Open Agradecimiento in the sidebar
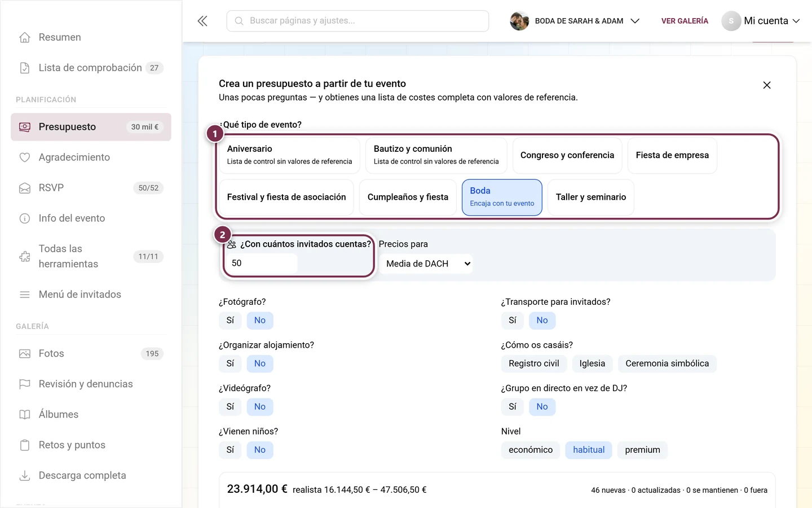The image size is (812, 508). (x=91, y=157)
